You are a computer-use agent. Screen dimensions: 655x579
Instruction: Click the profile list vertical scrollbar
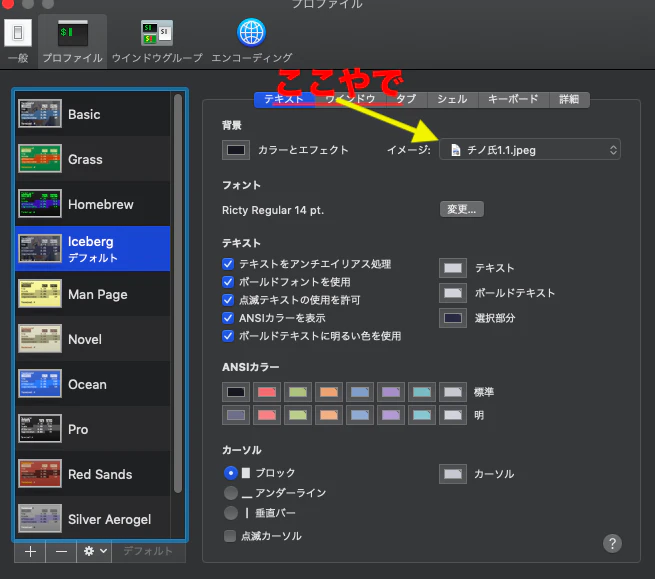point(178,292)
